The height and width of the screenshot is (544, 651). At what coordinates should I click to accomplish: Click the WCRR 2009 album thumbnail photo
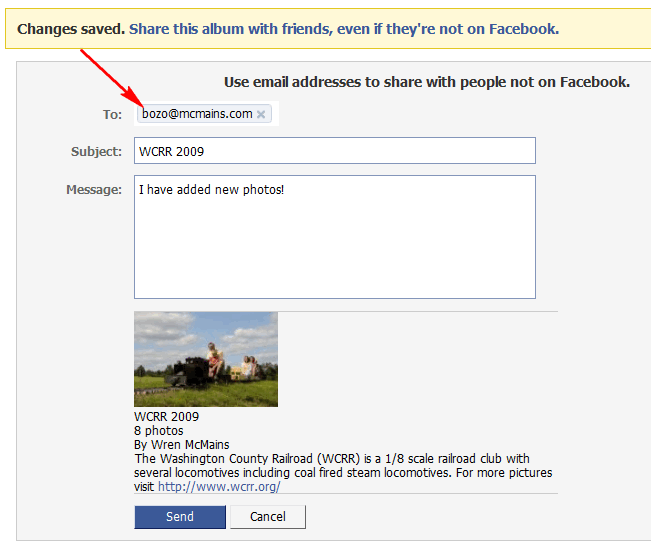pyautogui.click(x=206, y=359)
